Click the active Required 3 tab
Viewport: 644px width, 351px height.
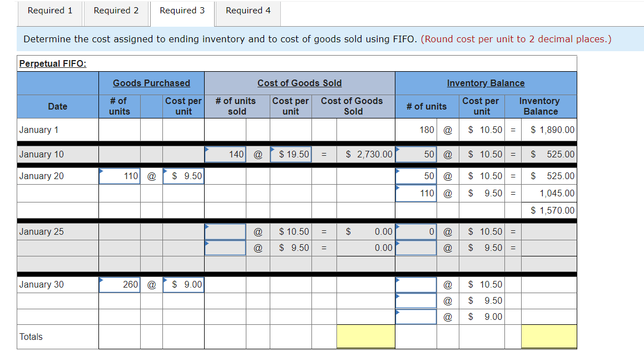(x=182, y=10)
